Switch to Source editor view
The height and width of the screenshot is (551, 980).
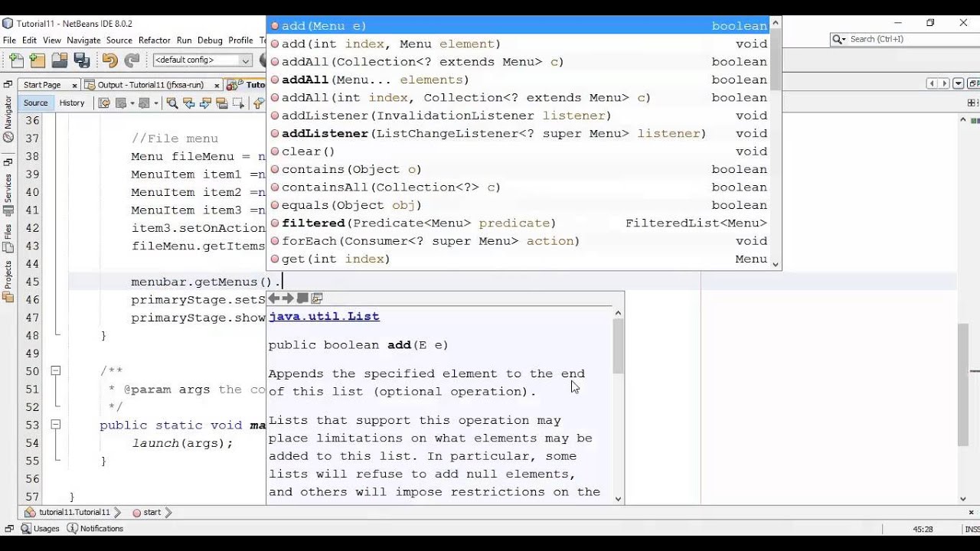(36, 103)
